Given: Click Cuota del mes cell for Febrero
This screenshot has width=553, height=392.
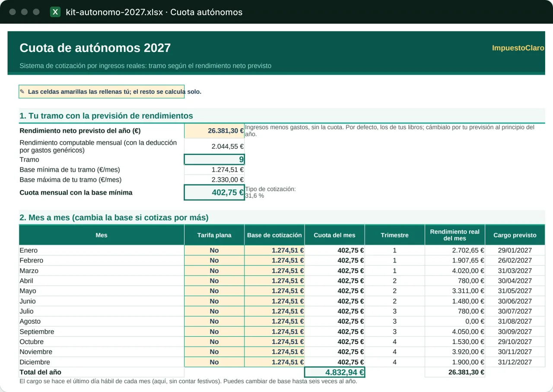Looking at the screenshot, I should point(334,260).
